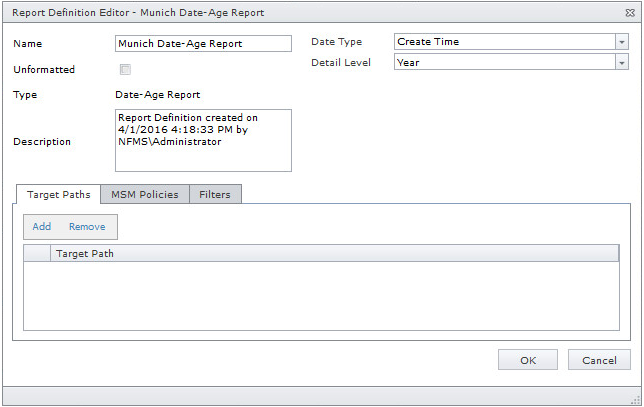Image resolution: width=644 pixels, height=407 pixels.
Task: Click the Remove button
Action: 87,227
